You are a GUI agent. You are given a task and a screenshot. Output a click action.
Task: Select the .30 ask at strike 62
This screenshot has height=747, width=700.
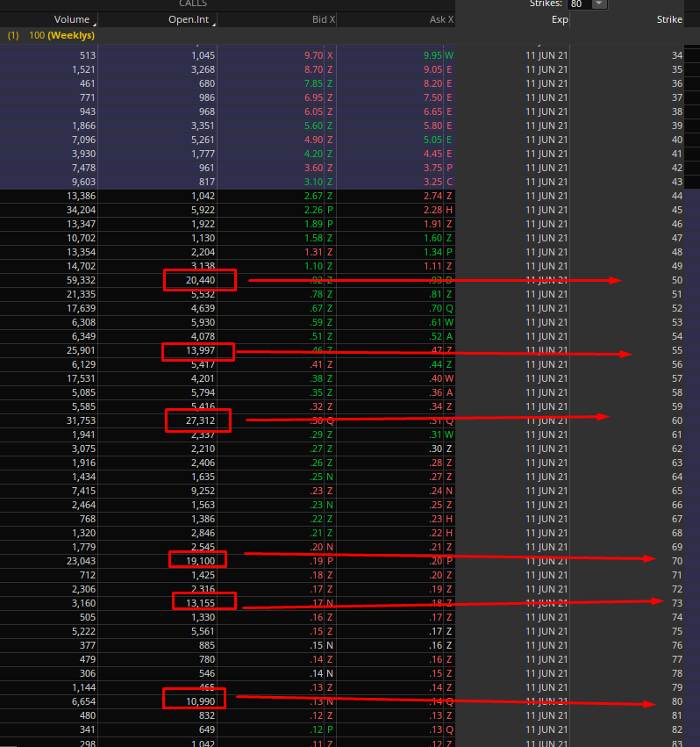tap(435, 449)
